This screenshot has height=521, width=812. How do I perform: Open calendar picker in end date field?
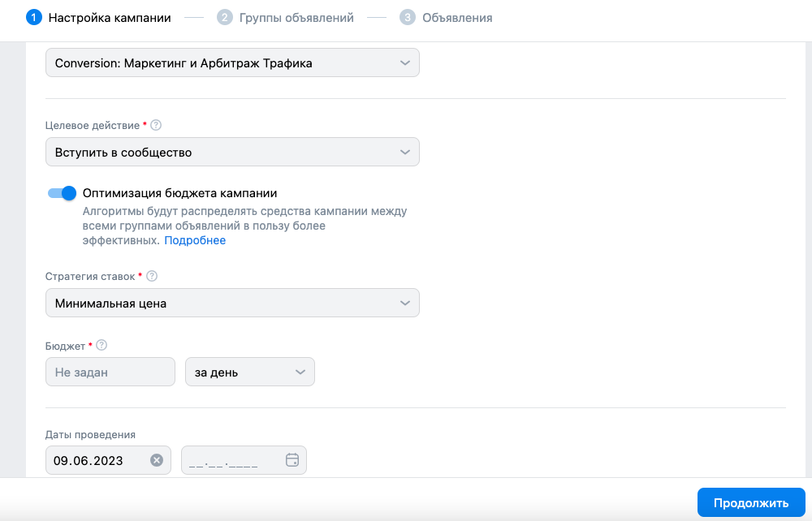[x=292, y=459]
